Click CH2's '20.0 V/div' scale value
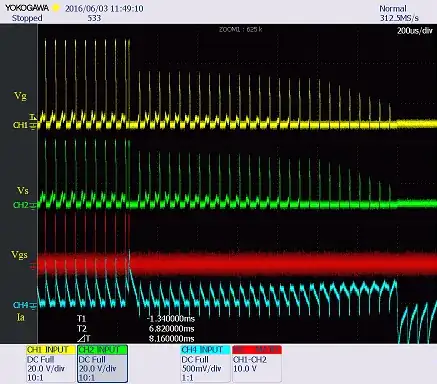The image size is (437, 384). [x=98, y=369]
